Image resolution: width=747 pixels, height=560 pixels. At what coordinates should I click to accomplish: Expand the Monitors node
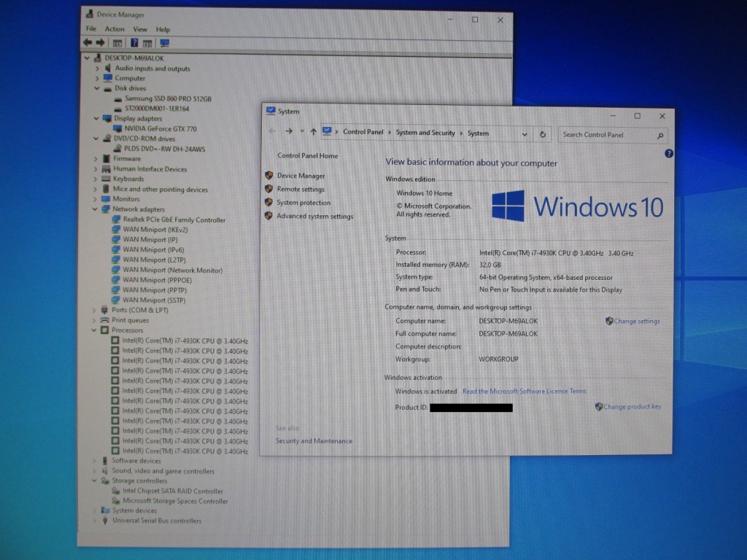(96, 199)
